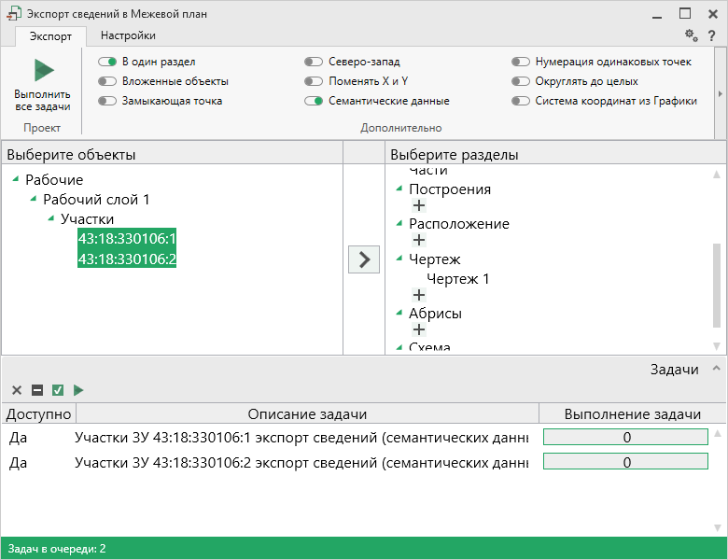728x560 pixels.
Task: Click 'Да' in the second task row
Action: 18,463
